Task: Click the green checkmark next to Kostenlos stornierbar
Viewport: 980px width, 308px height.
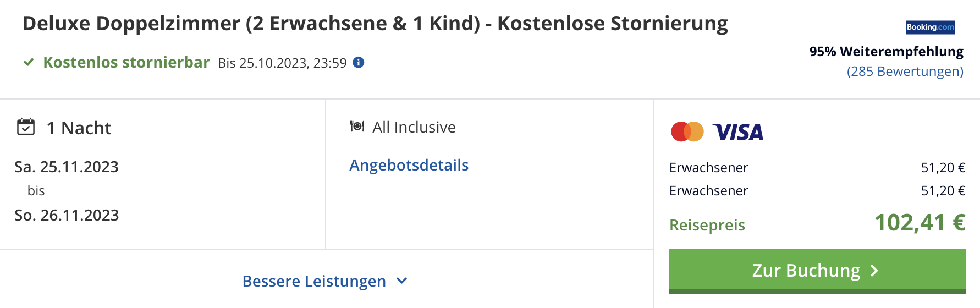Action: coord(29,62)
